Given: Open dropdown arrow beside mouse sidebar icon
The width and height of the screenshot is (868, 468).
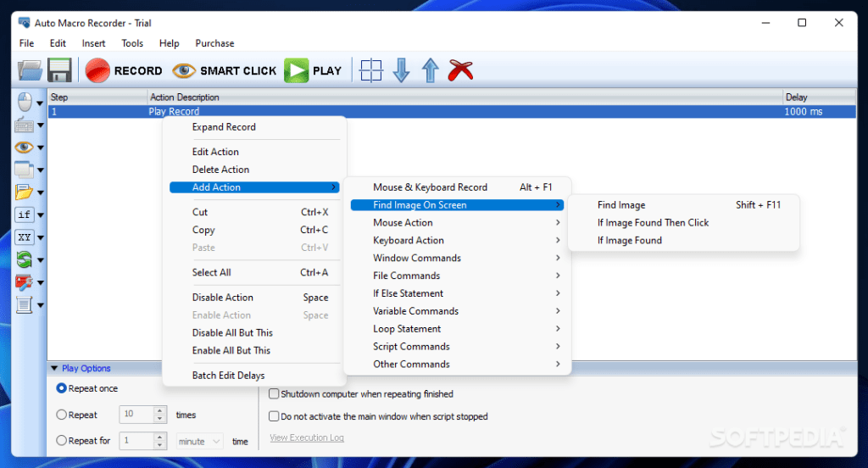Looking at the screenshot, I should [x=40, y=103].
